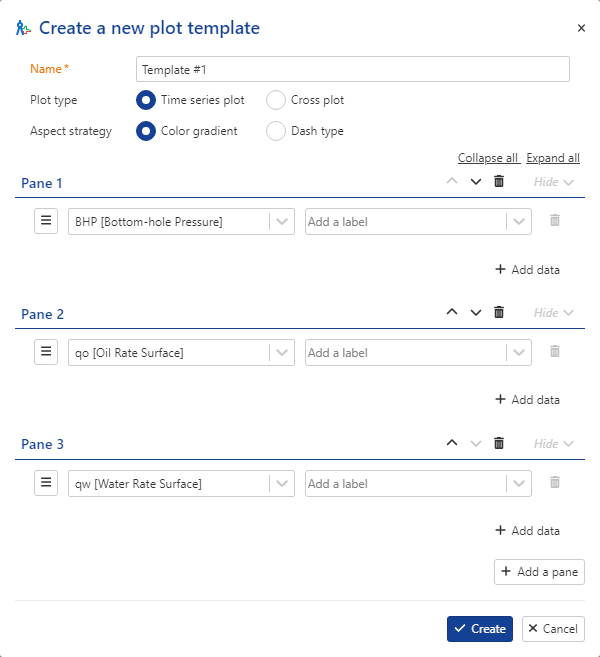Image resolution: width=600 pixels, height=657 pixels.
Task: Open the BHP Bottom-hole Pressure dropdown
Action: [x=181, y=221]
